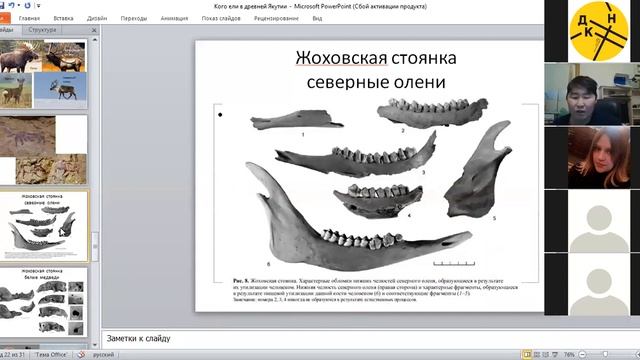
Task: Switch to Normal view via status bar icon
Action: (527, 355)
